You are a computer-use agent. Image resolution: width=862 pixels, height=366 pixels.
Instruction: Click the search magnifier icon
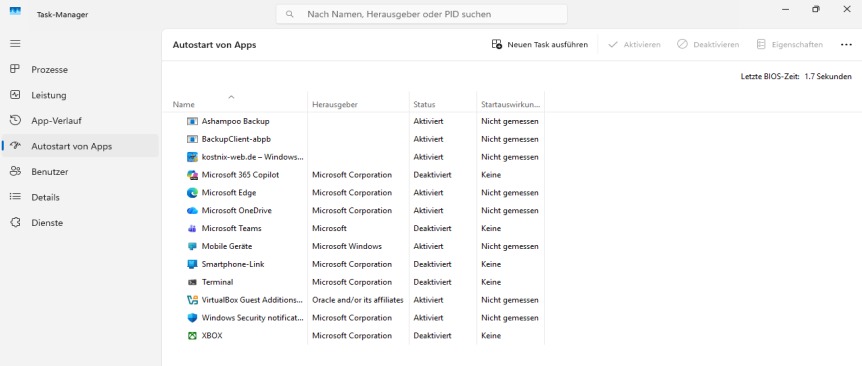[x=290, y=14]
